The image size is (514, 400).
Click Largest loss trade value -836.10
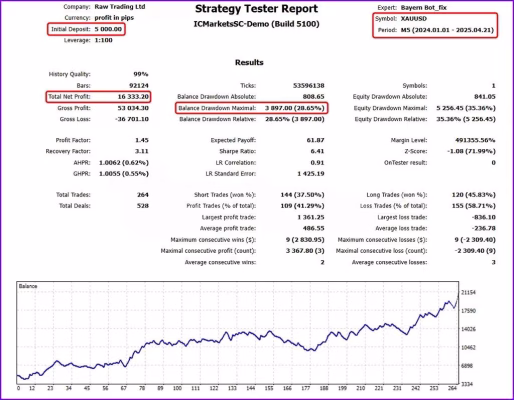coord(484,217)
